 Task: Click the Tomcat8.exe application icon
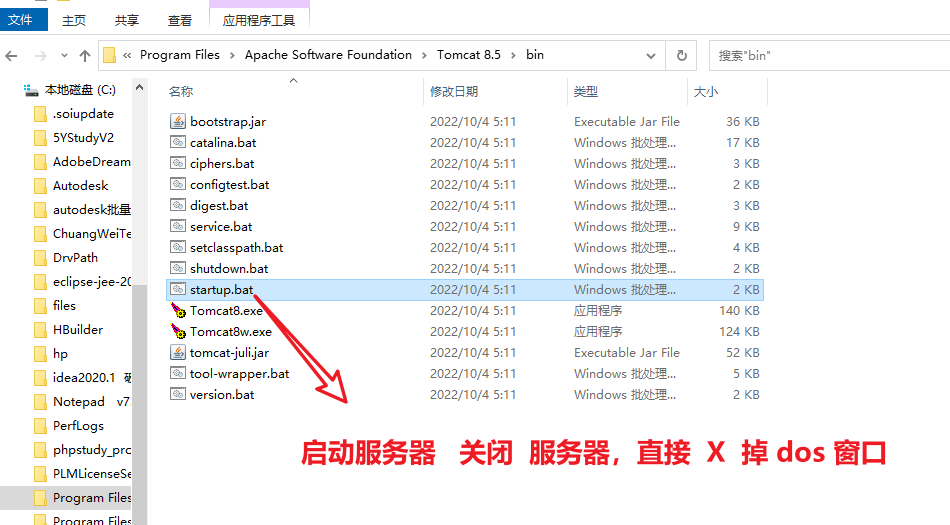[x=178, y=311]
